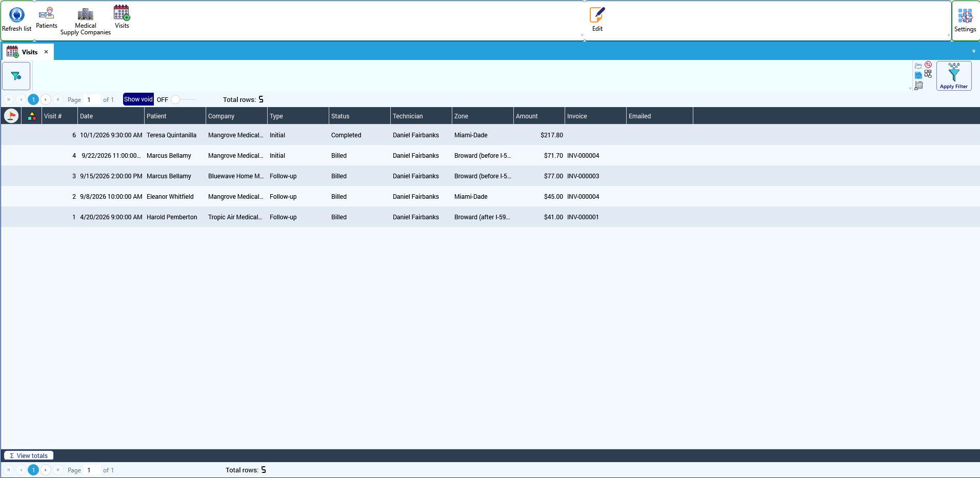Open the tab list dropdown arrow
The image size is (980, 478).
(973, 51)
